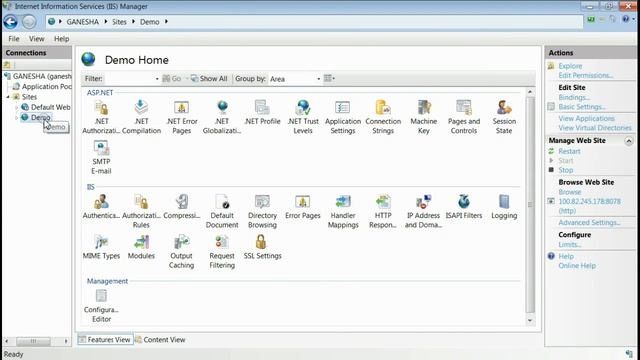This screenshot has width=640, height=360.
Task: Click Show All filter button
Action: [209, 79]
